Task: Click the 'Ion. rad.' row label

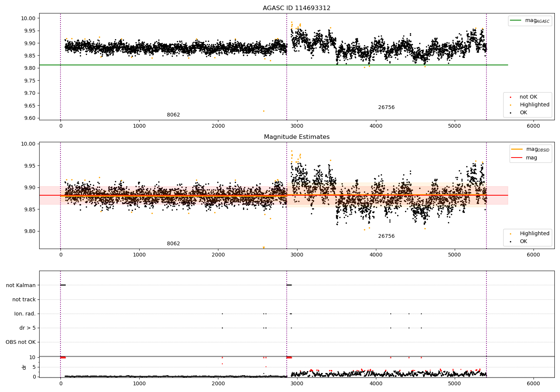Action: click(25, 314)
